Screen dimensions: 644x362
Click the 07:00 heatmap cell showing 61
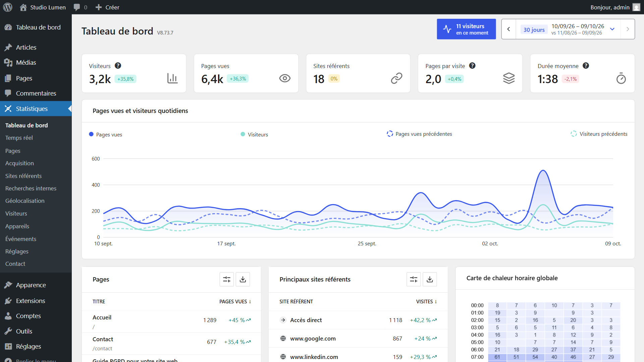497,357
